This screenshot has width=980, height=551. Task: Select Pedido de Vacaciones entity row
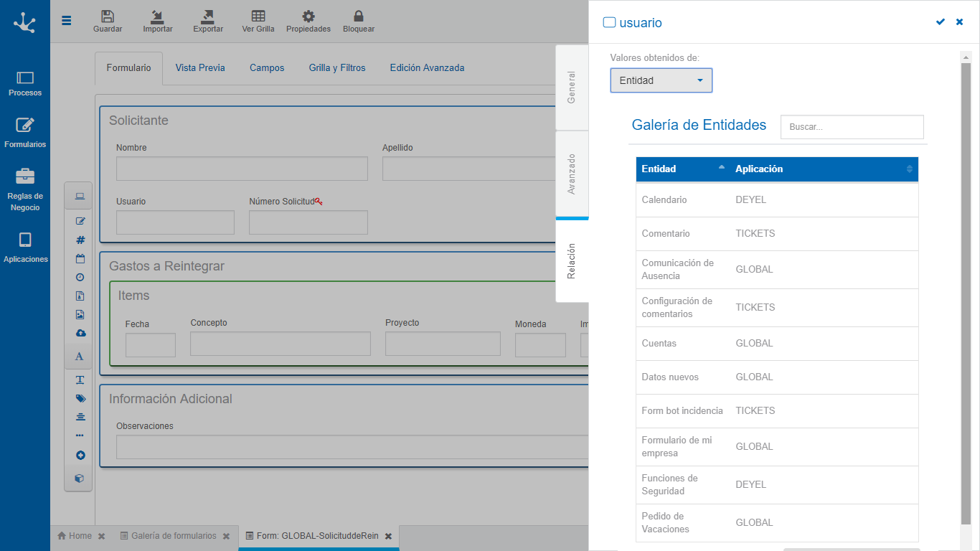[777, 523]
